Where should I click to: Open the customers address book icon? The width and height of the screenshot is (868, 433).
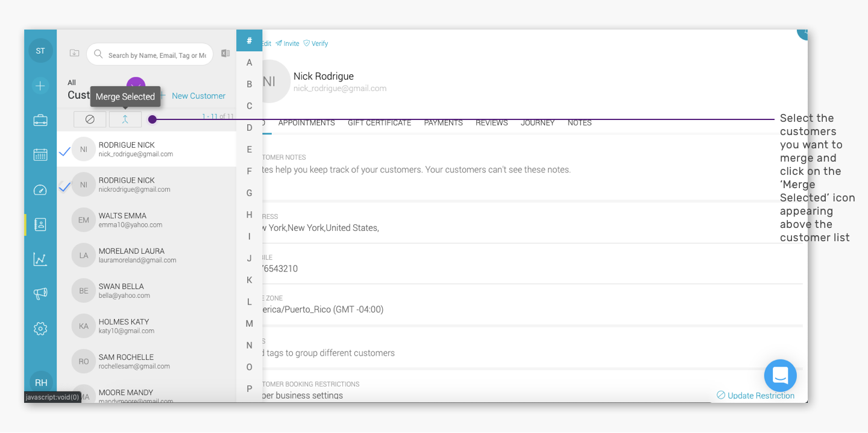pyautogui.click(x=40, y=225)
